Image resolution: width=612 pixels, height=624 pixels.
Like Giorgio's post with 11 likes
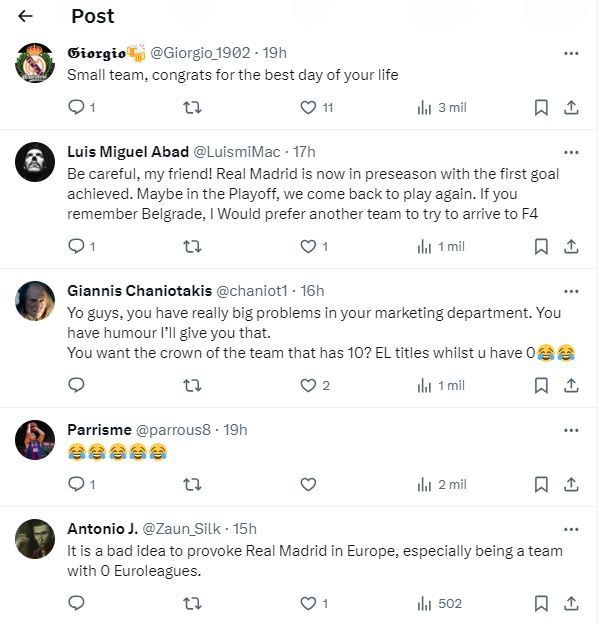(309, 107)
